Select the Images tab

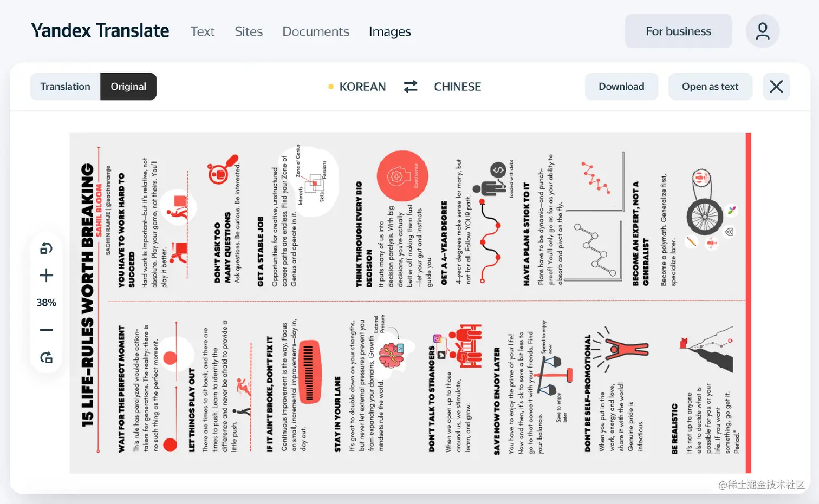[x=390, y=31]
